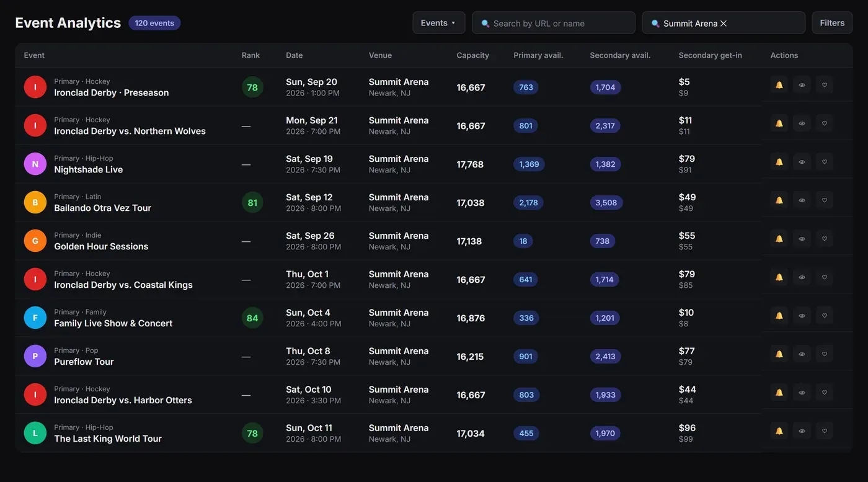868x482 pixels.
Task: Click the 84 rank badge for Family Live Show
Action: 252,318
